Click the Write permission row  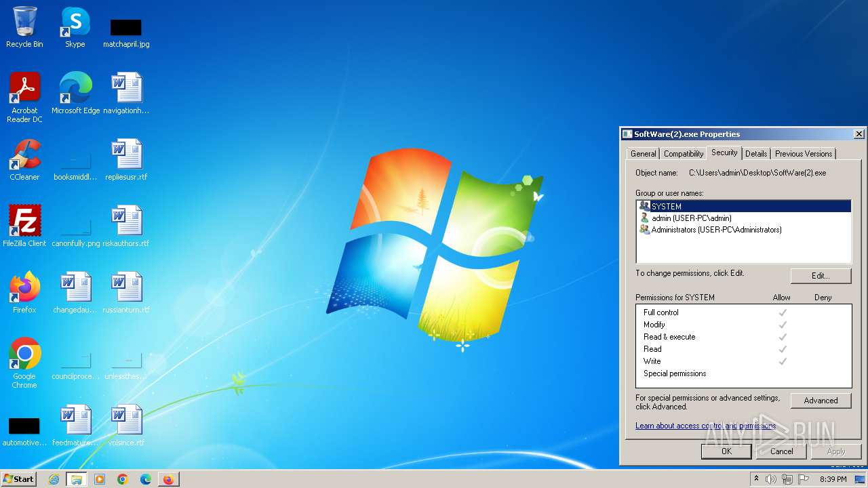point(743,361)
